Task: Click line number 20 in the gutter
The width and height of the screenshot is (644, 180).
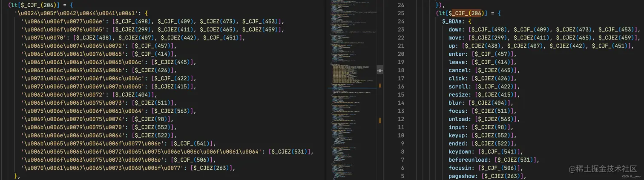Action: (x=400, y=54)
